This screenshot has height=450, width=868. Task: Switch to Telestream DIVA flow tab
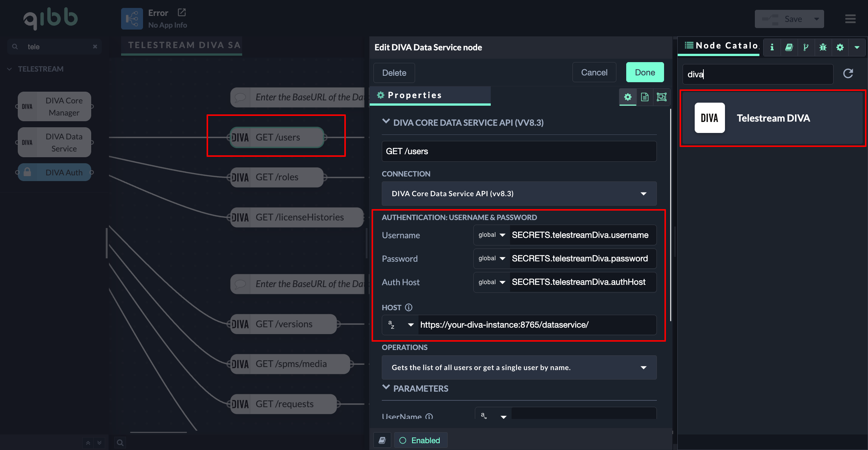(x=182, y=45)
